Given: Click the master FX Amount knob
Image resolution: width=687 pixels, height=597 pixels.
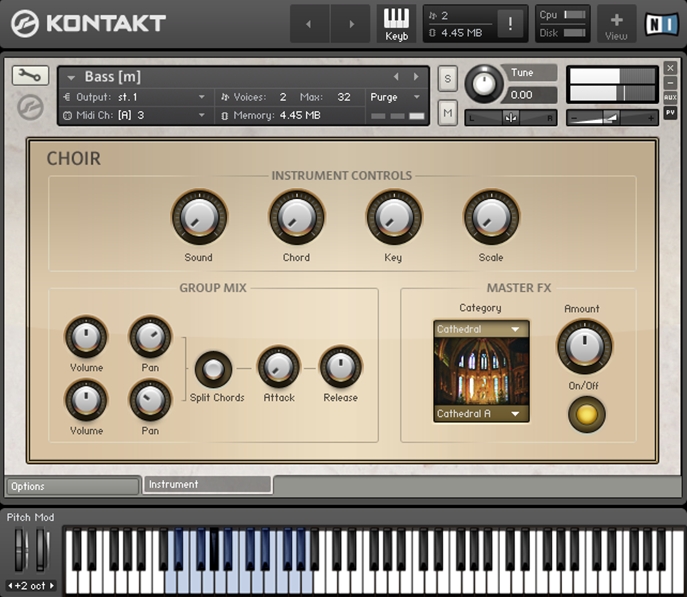Looking at the screenshot, I should coord(584,346).
